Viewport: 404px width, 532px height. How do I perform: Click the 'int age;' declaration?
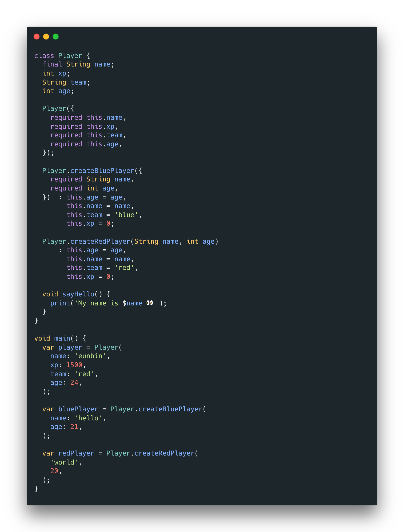tap(58, 91)
